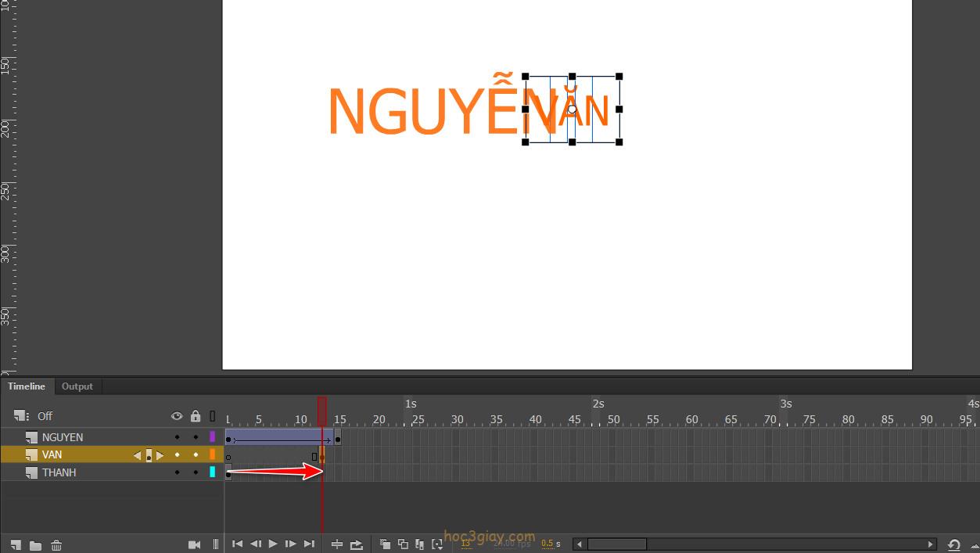
Task: Click the Edit Multiple Frames icon
Action: pyautogui.click(x=420, y=544)
